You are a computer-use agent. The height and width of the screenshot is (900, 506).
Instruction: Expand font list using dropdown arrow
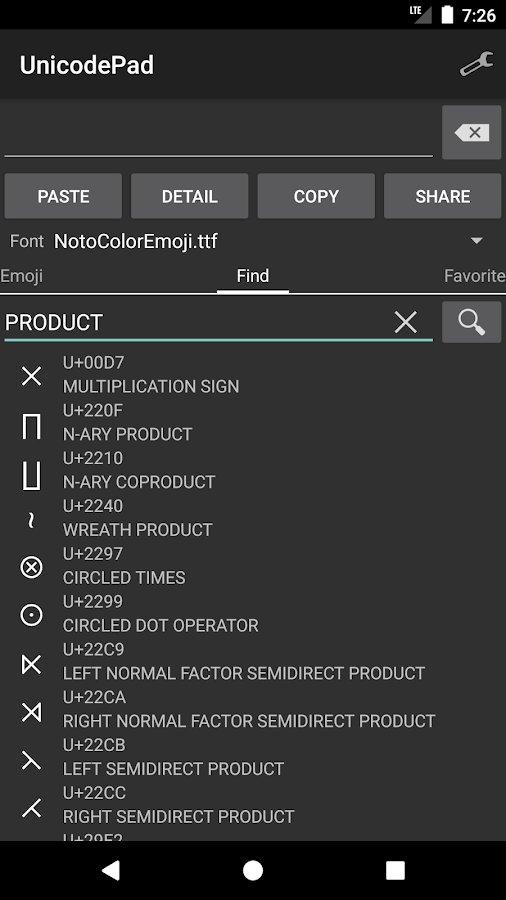(x=476, y=241)
